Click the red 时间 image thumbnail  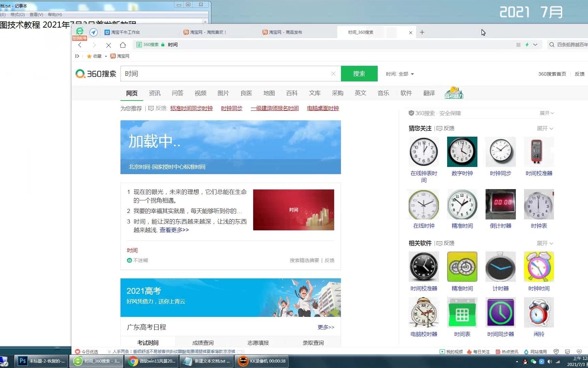[293, 210]
